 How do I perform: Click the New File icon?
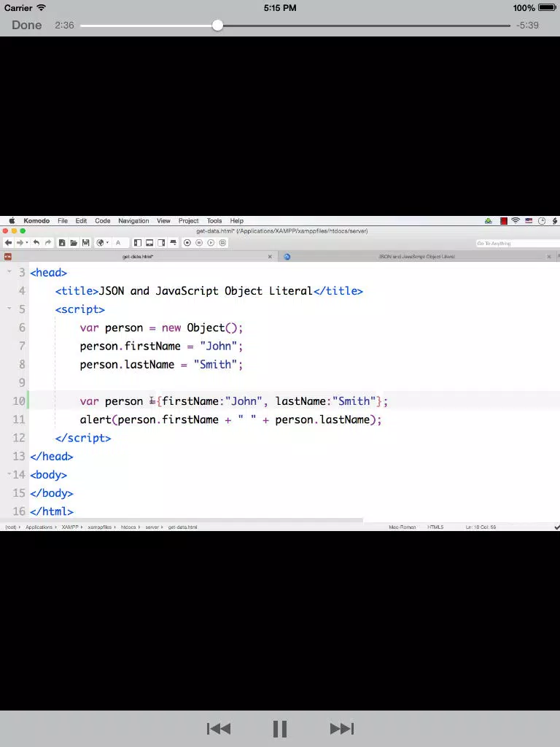pyautogui.click(x=62, y=242)
